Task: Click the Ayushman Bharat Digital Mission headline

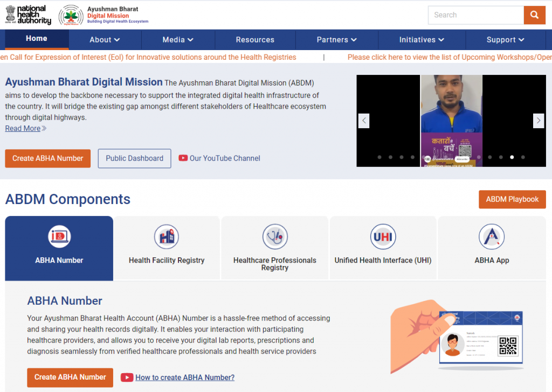Action: 84,82
